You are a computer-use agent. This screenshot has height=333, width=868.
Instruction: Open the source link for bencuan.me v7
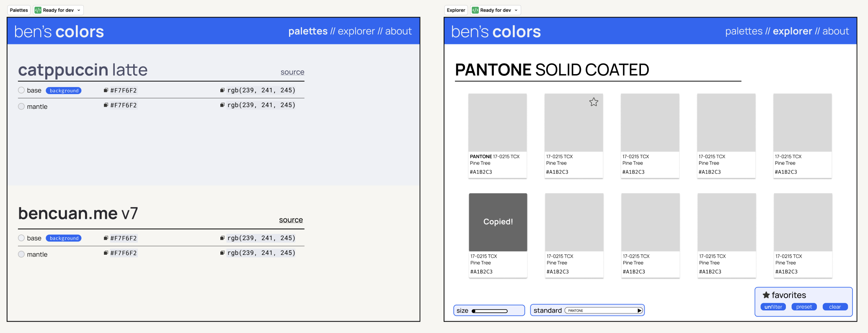coord(291,220)
